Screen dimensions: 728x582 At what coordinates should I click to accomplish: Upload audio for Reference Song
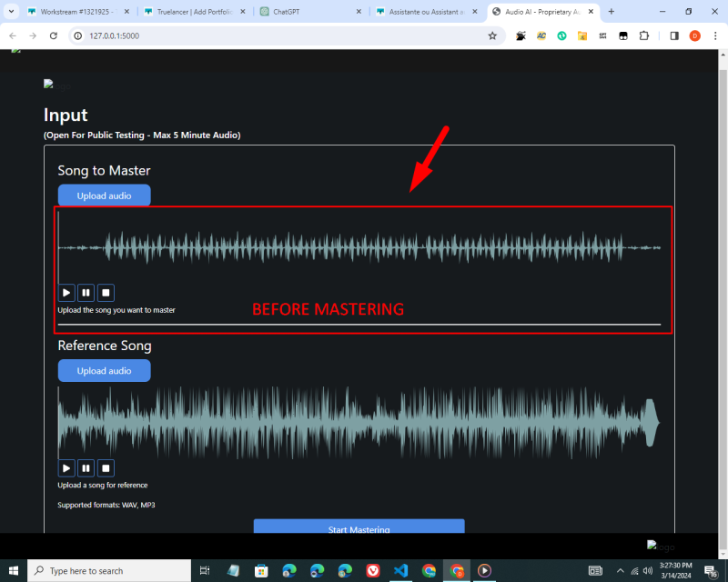point(104,371)
